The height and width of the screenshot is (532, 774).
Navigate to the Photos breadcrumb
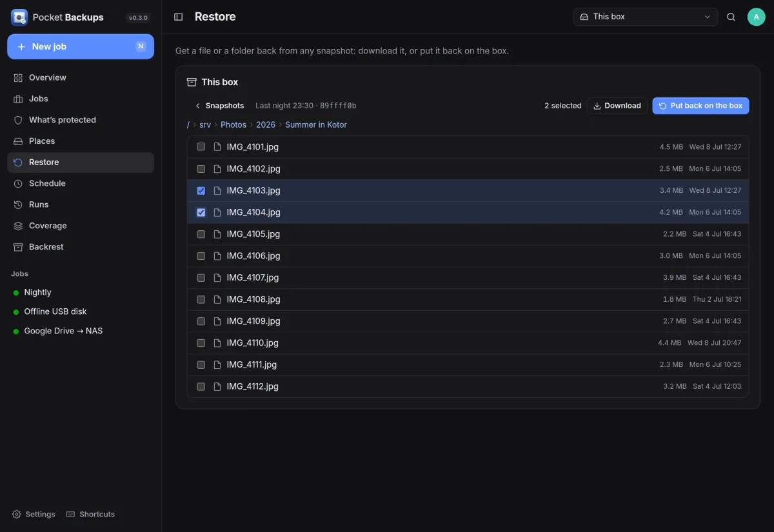233,124
